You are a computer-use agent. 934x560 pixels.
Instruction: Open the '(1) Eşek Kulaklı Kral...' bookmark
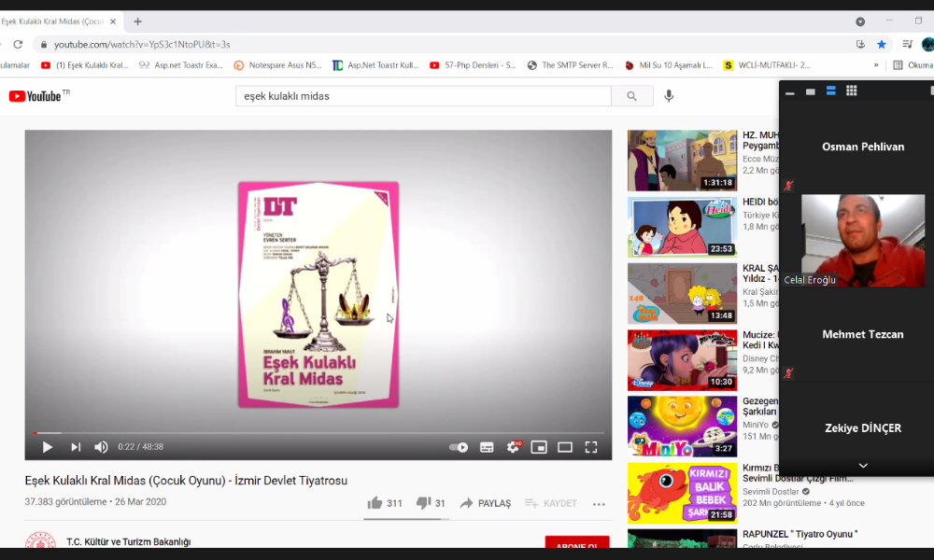pyautogui.click(x=85, y=65)
